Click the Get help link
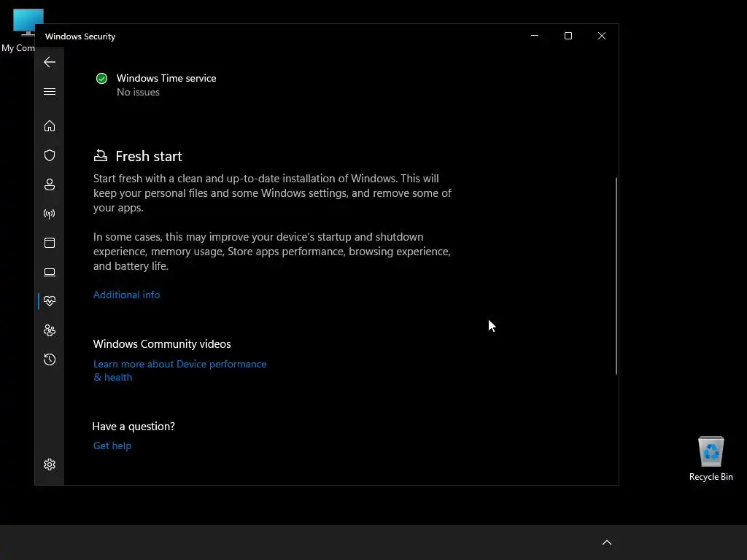 112,446
